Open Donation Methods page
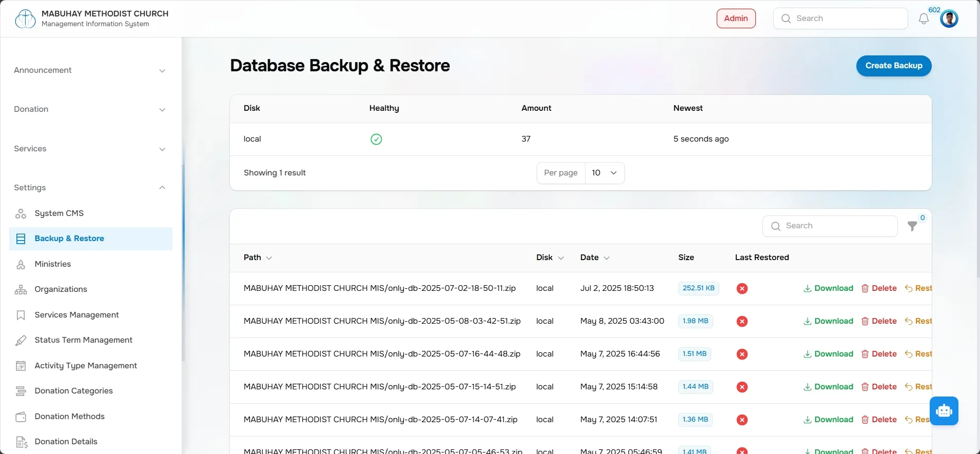 90,417
